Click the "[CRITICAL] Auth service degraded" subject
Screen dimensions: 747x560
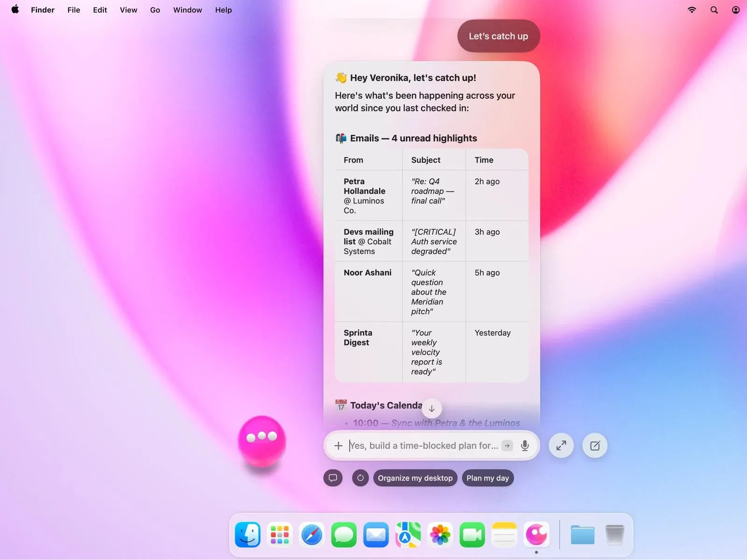[x=434, y=241]
